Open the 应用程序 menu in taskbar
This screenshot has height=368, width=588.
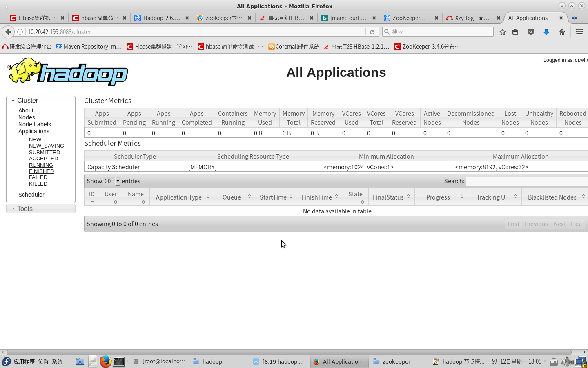pyautogui.click(x=24, y=361)
